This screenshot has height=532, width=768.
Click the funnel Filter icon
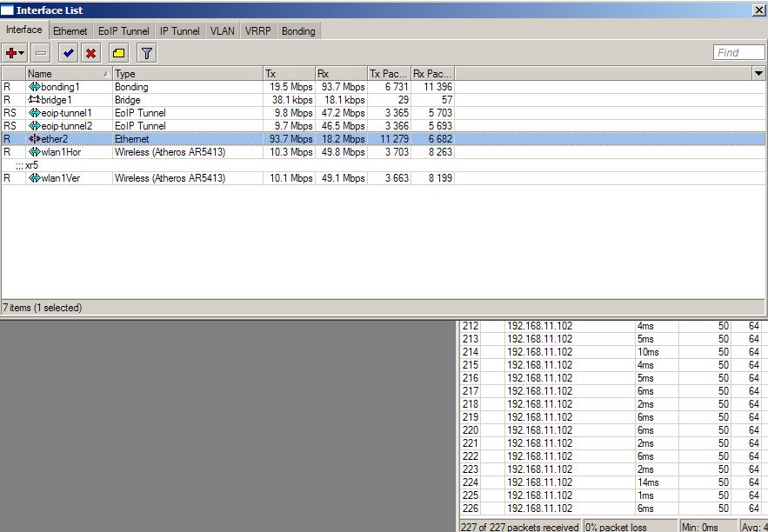tap(147, 53)
